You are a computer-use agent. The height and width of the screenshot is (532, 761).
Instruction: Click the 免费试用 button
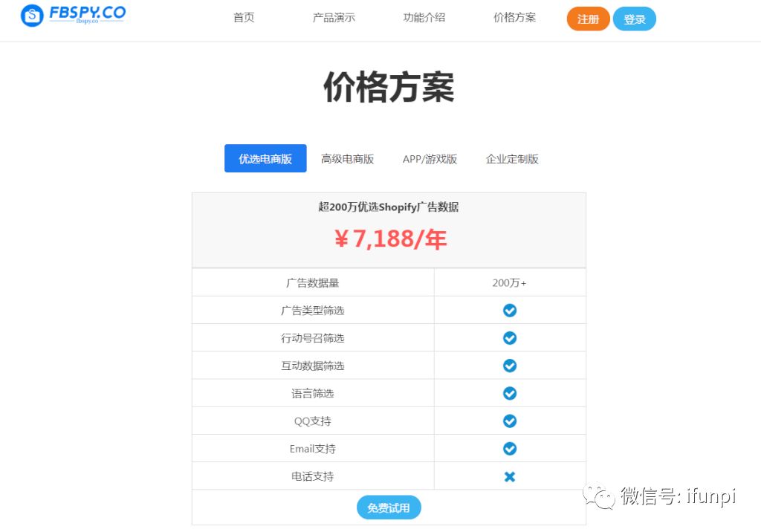[389, 507]
